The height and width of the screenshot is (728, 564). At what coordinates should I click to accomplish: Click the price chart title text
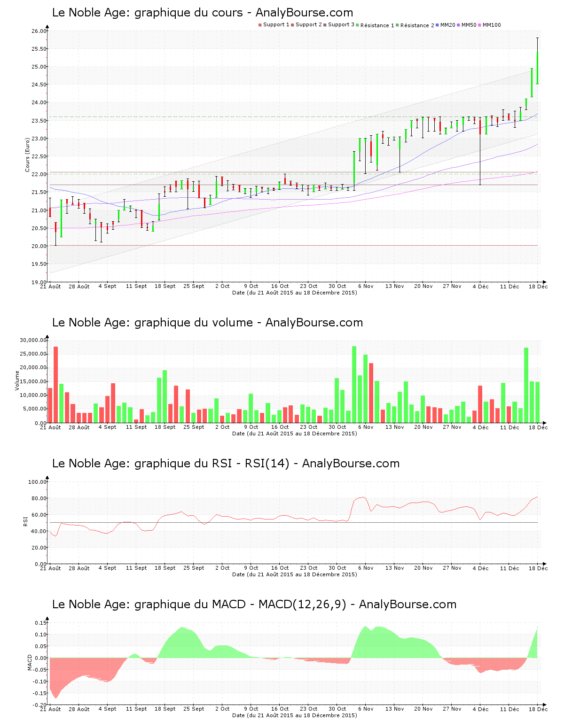point(203,13)
